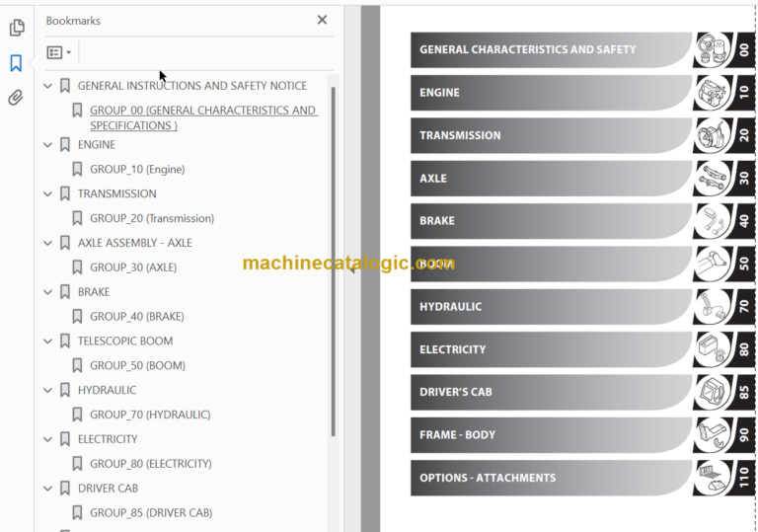Open the GROUP_30 (AXLE) bookmark

coord(133,267)
